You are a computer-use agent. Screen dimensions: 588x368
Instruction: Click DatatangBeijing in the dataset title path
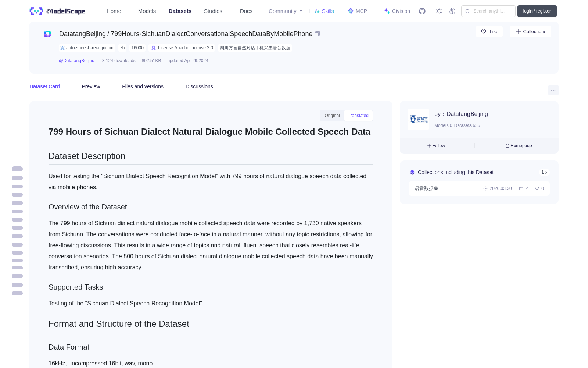pos(82,34)
